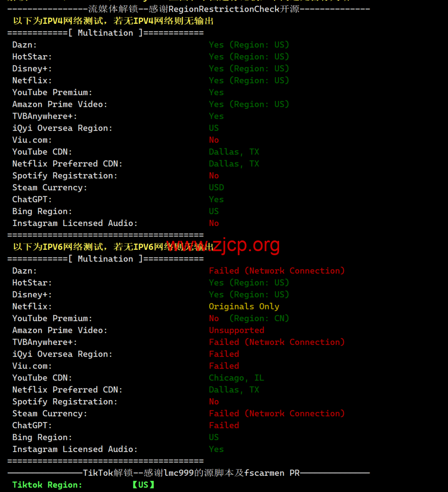Select the Dazn label in the IPV4 section
Screen dimensions: 448x492
click(x=25, y=45)
